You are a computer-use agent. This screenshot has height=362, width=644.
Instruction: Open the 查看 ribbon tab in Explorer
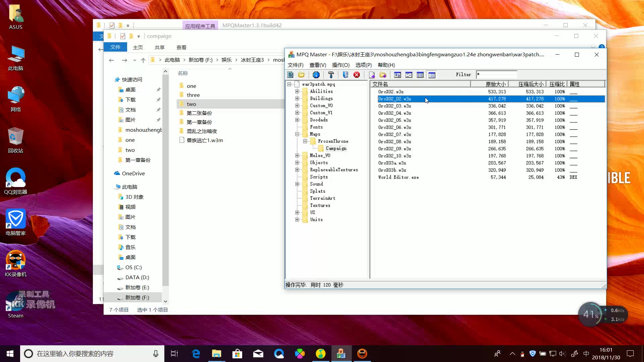pyautogui.click(x=181, y=48)
